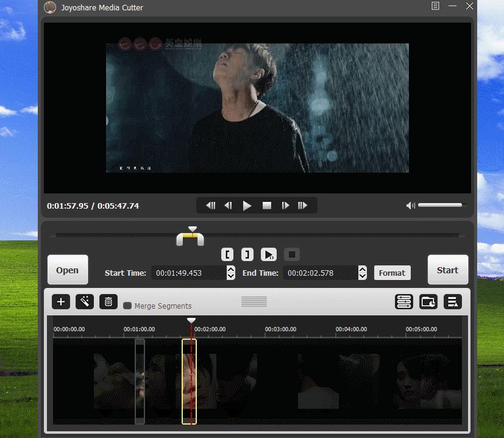Image resolution: width=504 pixels, height=438 pixels.
Task: Select the yellow highlighted timeline segment
Action: [x=190, y=381]
